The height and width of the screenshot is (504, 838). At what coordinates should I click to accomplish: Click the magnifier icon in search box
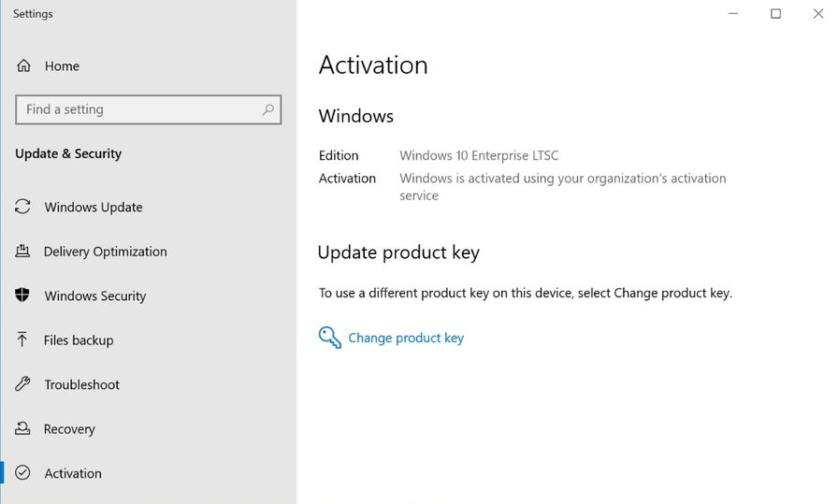pyautogui.click(x=267, y=109)
